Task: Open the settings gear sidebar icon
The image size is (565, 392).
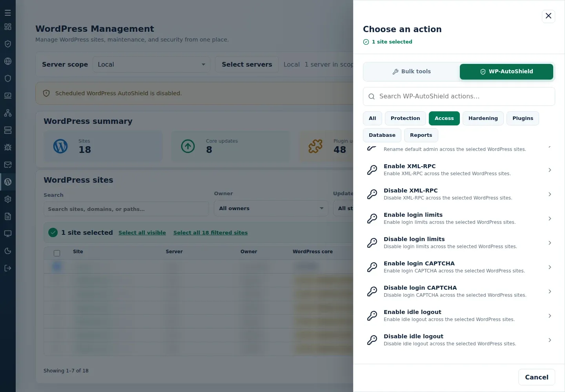Action: click(8, 199)
